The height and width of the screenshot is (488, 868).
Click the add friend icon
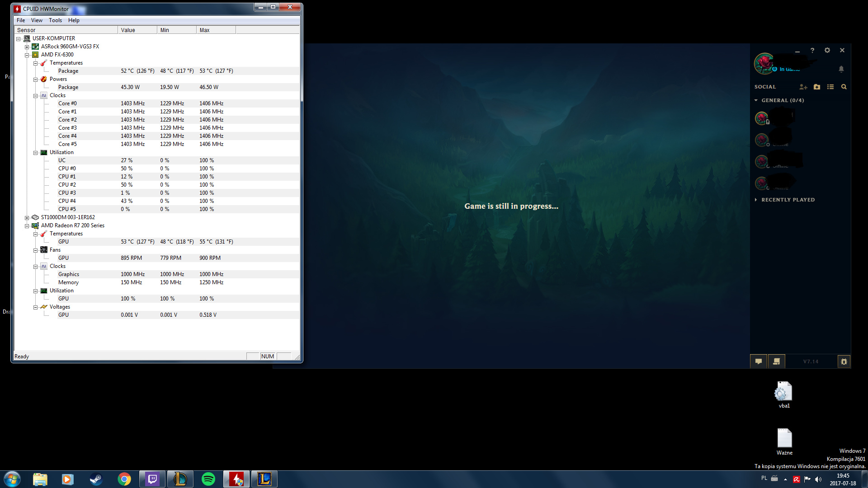pyautogui.click(x=803, y=87)
